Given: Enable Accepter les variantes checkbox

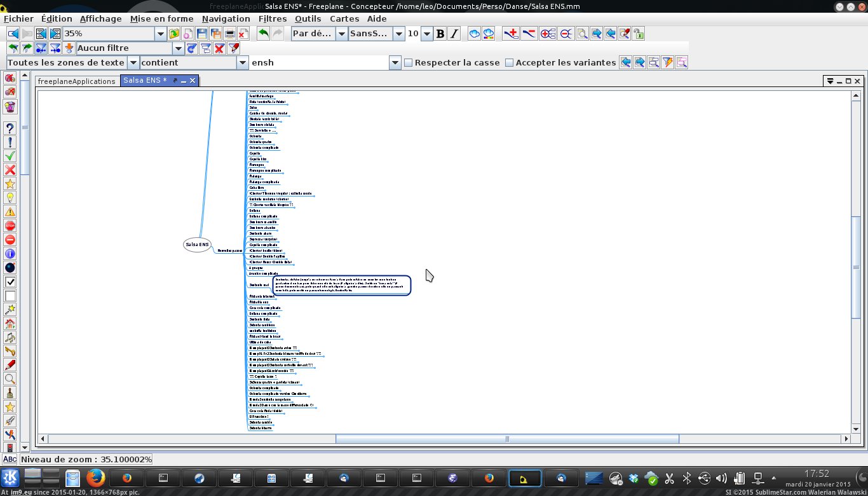Looking at the screenshot, I should click(x=510, y=62).
